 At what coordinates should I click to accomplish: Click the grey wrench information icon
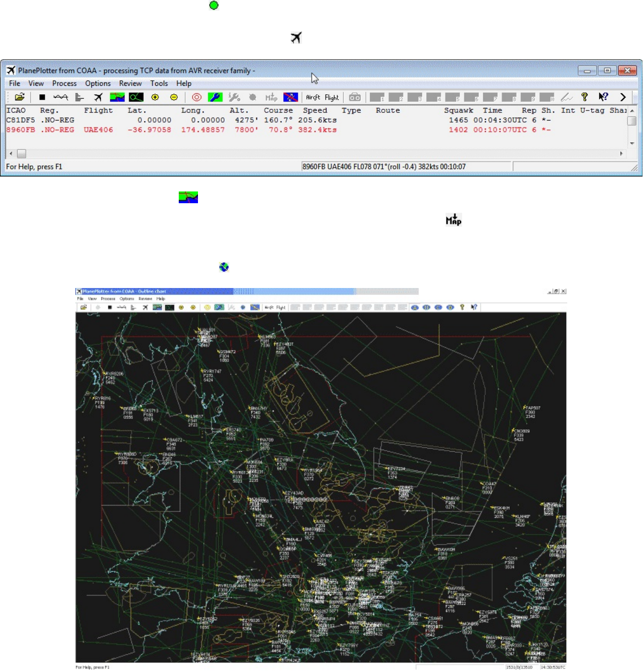[x=234, y=97]
